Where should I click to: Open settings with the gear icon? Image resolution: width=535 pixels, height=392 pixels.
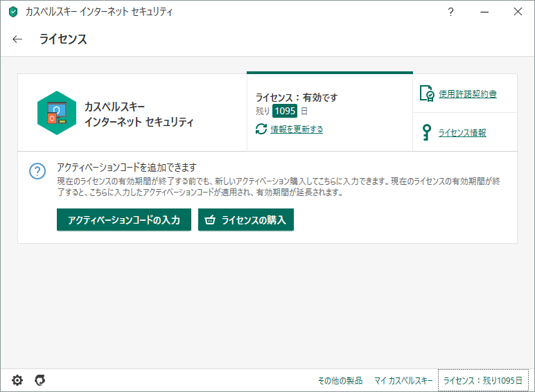coord(17,380)
